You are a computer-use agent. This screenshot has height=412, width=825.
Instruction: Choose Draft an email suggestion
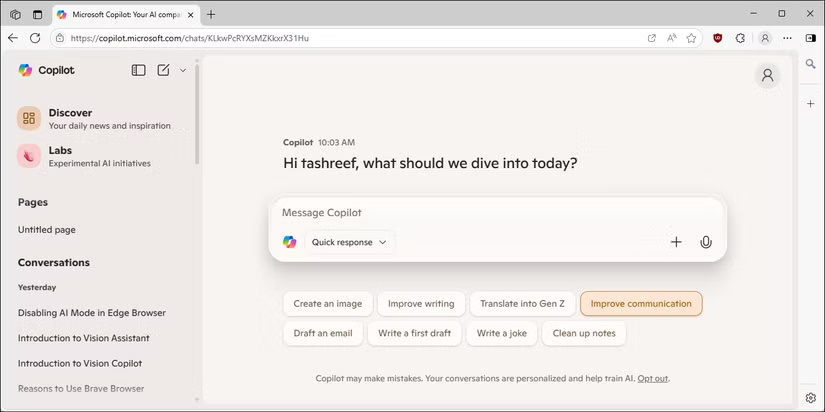point(323,333)
